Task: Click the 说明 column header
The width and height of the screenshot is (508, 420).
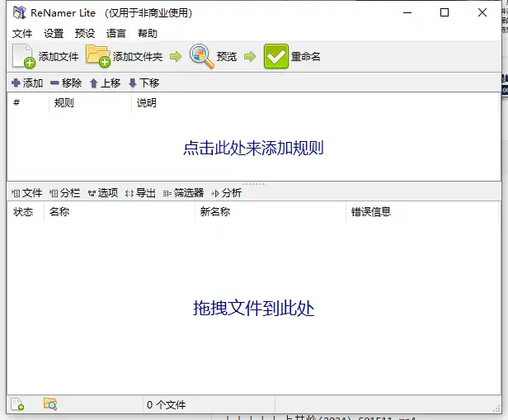Action: click(315, 103)
